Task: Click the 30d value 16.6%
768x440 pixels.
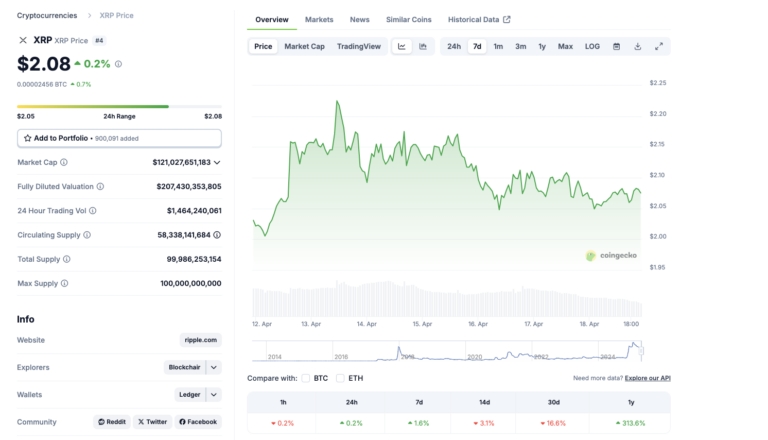Action: [x=553, y=423]
